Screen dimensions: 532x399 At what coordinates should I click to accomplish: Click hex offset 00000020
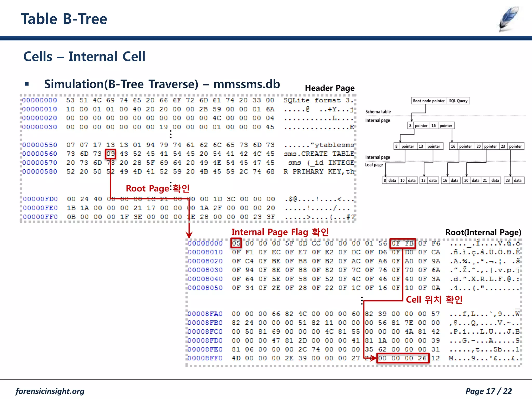click(x=39, y=118)
